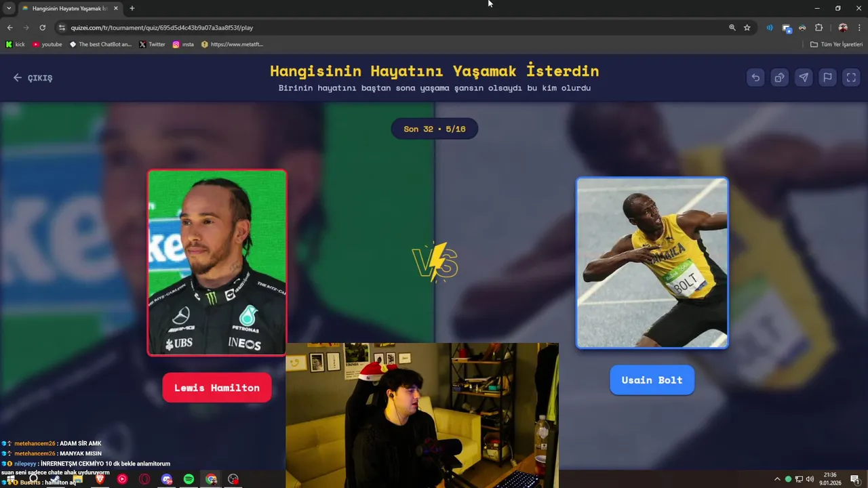Image resolution: width=868 pixels, height=488 pixels.
Task: Click the site info icon in address bar
Action: point(62,28)
